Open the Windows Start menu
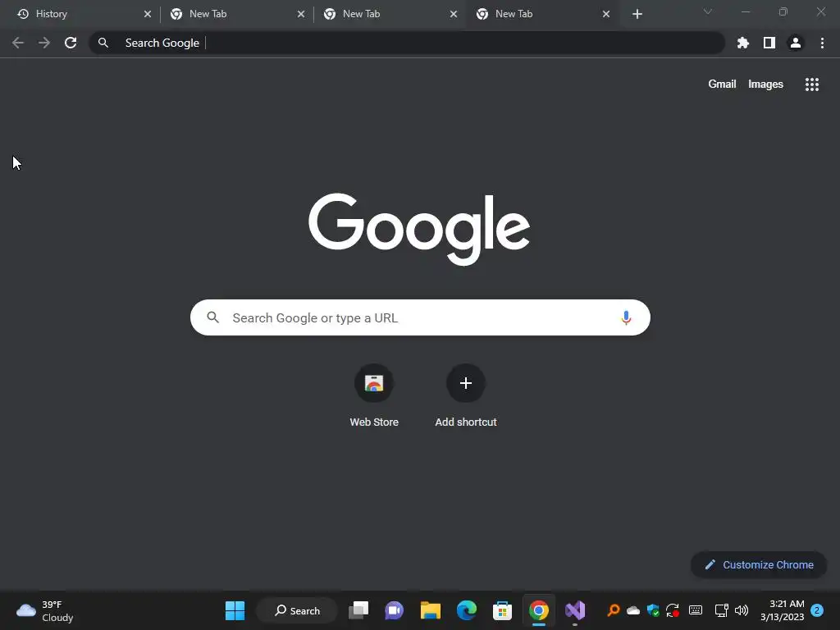Screen dimensions: 840x630 (x=235, y=610)
